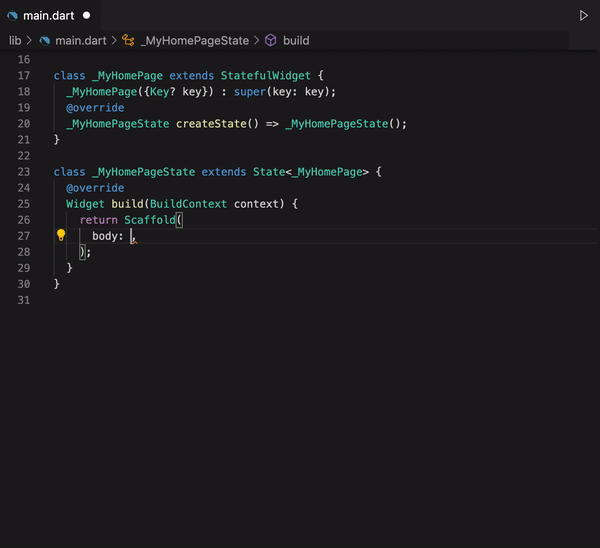
Task: Click the Dart file icon in the main.dart tab
Action: (x=13, y=16)
